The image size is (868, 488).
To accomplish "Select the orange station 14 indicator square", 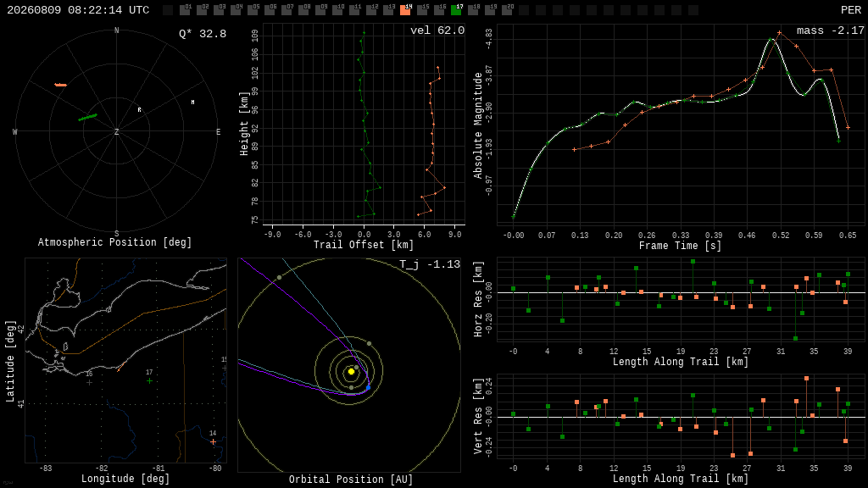I will (405, 10).
